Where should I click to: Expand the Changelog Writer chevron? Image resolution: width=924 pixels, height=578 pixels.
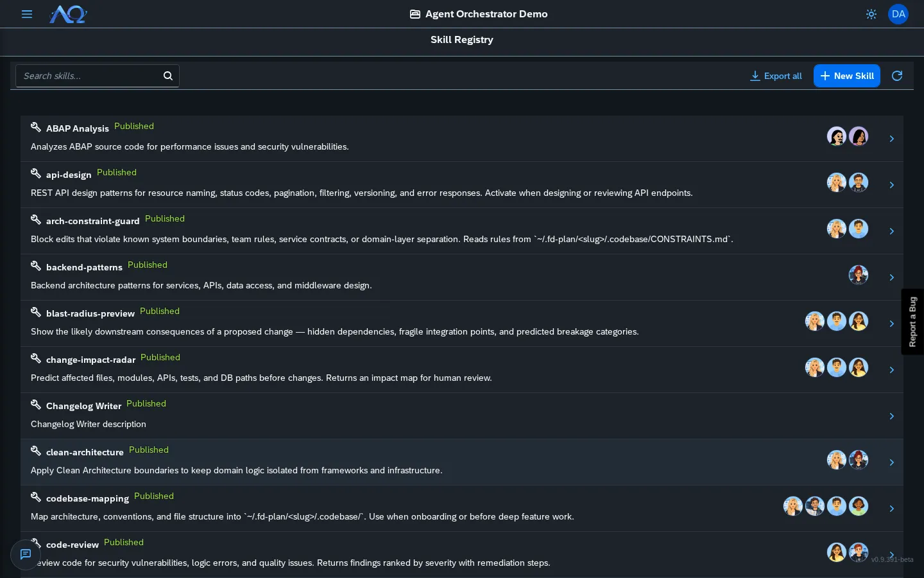[x=892, y=416]
